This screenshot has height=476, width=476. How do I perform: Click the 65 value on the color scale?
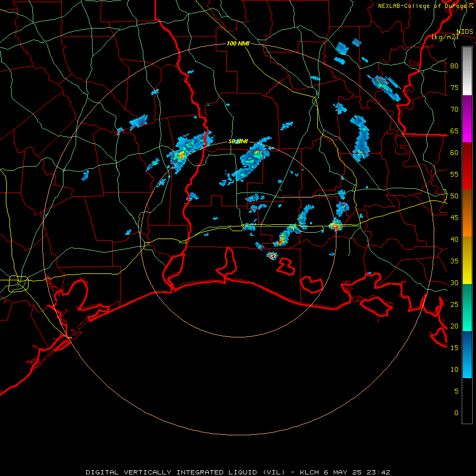[454, 131]
